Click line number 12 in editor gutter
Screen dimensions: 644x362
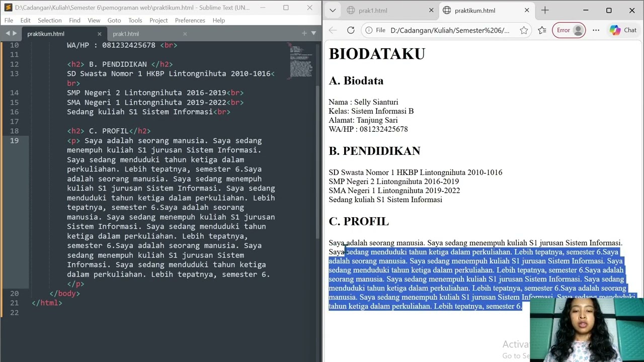point(14,64)
